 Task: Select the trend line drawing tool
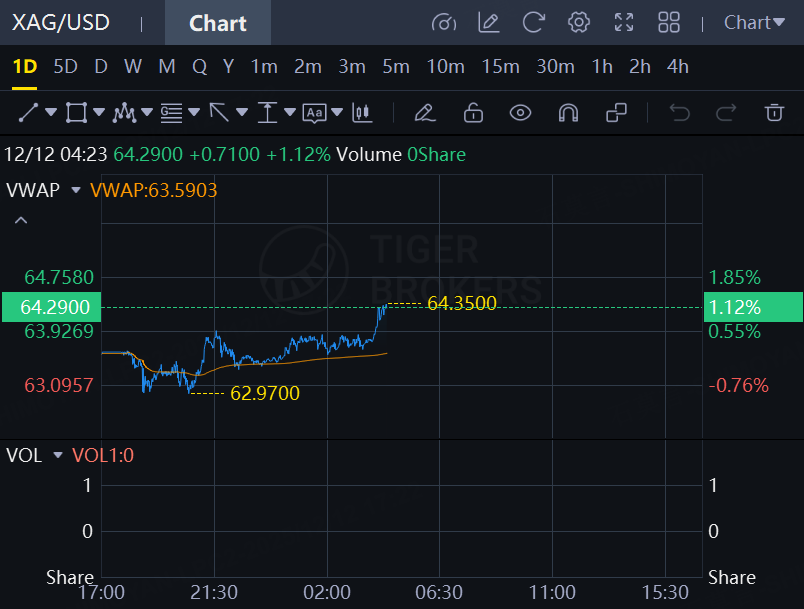28,113
